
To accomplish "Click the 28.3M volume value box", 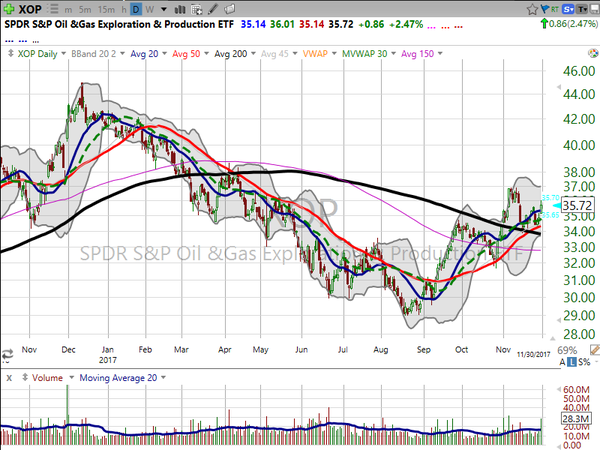I will point(575,418).
